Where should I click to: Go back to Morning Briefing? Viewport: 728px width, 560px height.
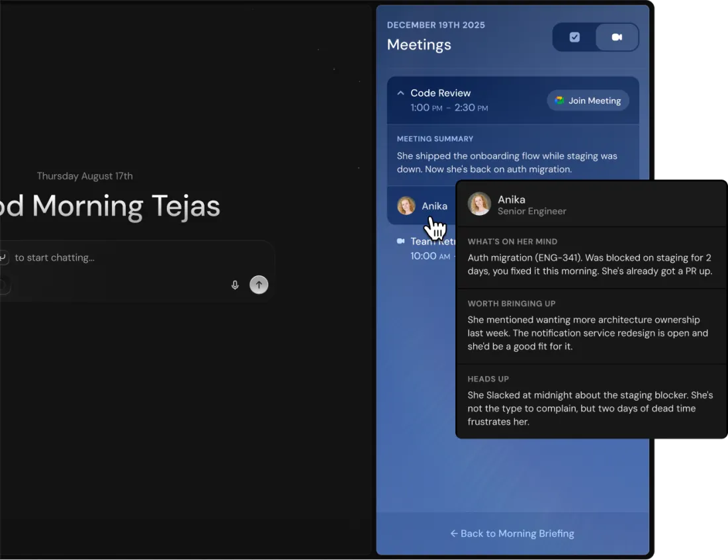click(x=512, y=534)
